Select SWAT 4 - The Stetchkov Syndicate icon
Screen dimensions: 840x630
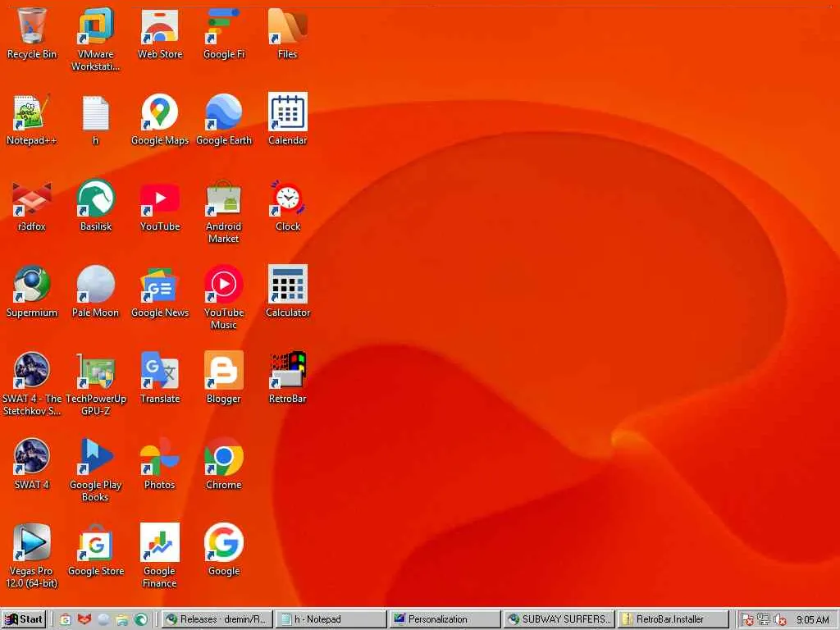click(x=32, y=384)
